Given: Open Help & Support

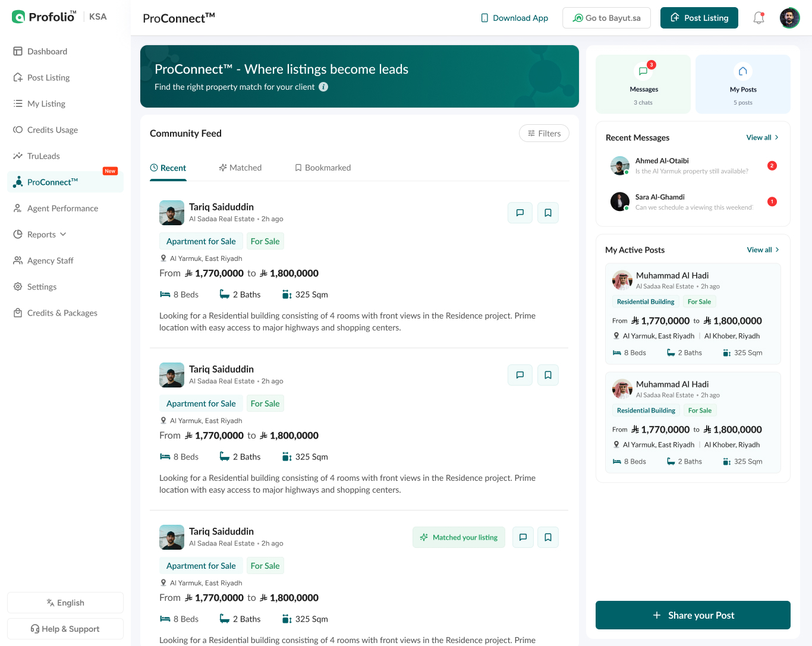Looking at the screenshot, I should click(x=65, y=629).
